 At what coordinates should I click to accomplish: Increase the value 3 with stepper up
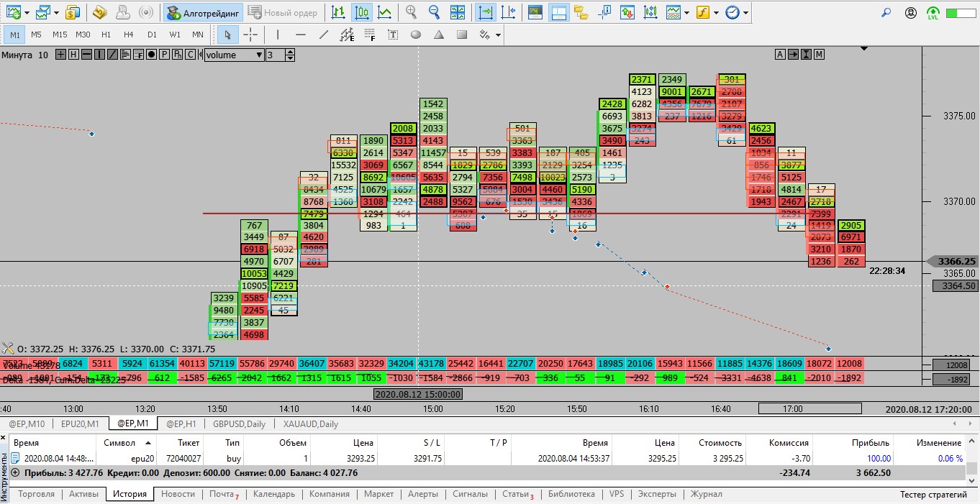pyautogui.click(x=290, y=52)
